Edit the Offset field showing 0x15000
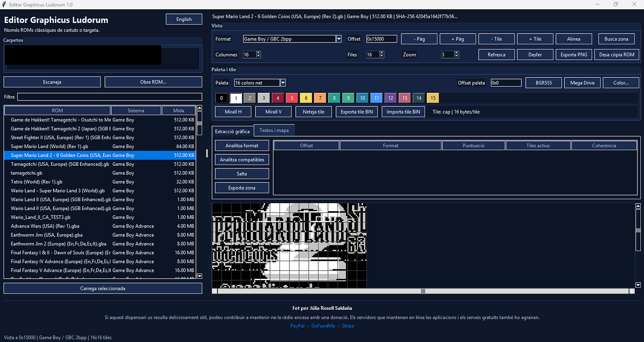This screenshot has width=644, height=342. point(382,39)
